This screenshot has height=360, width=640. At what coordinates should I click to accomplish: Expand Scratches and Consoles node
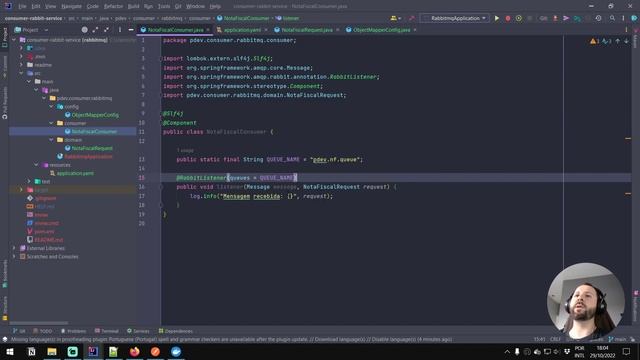tap(14, 256)
